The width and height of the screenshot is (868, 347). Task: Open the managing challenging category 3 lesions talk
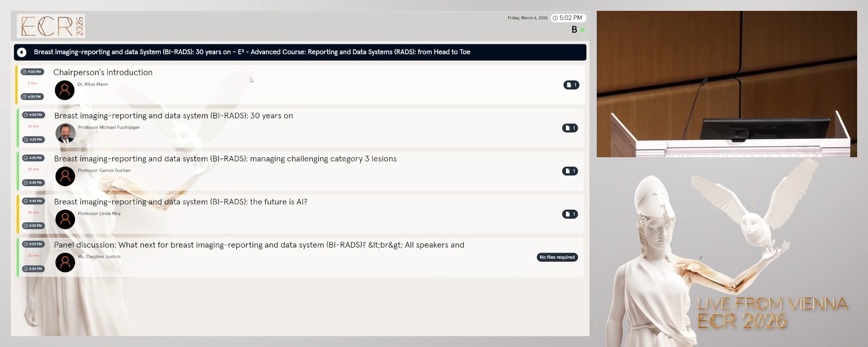click(x=225, y=159)
